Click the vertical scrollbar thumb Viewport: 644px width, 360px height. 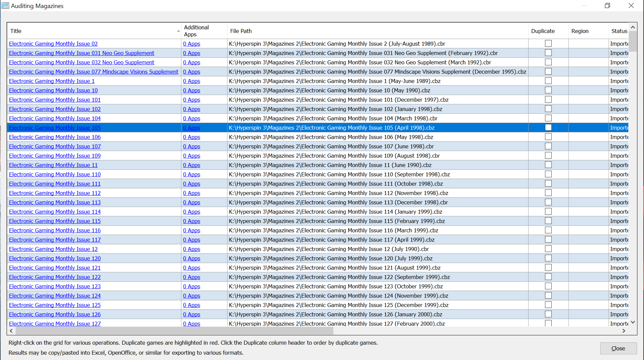[633, 41]
